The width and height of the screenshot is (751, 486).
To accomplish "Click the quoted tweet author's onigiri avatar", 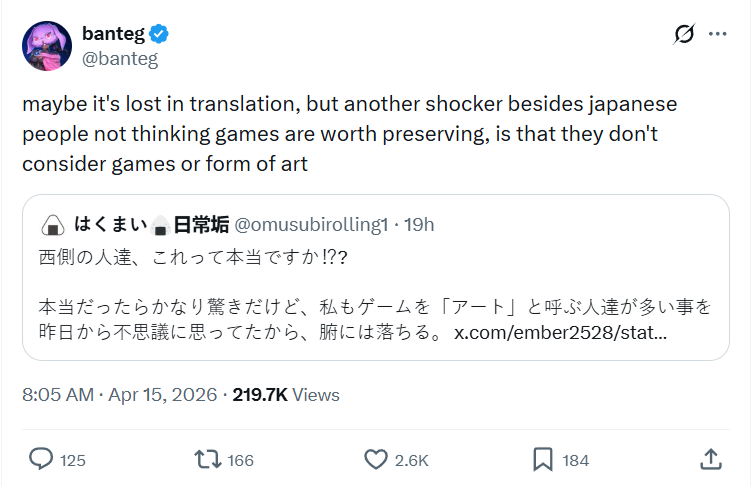I will [x=53, y=225].
